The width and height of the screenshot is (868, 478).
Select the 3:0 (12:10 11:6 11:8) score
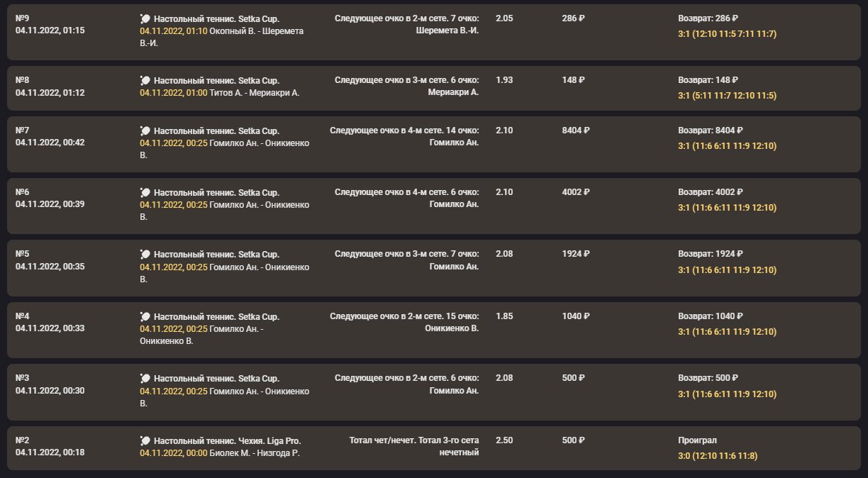click(x=718, y=456)
